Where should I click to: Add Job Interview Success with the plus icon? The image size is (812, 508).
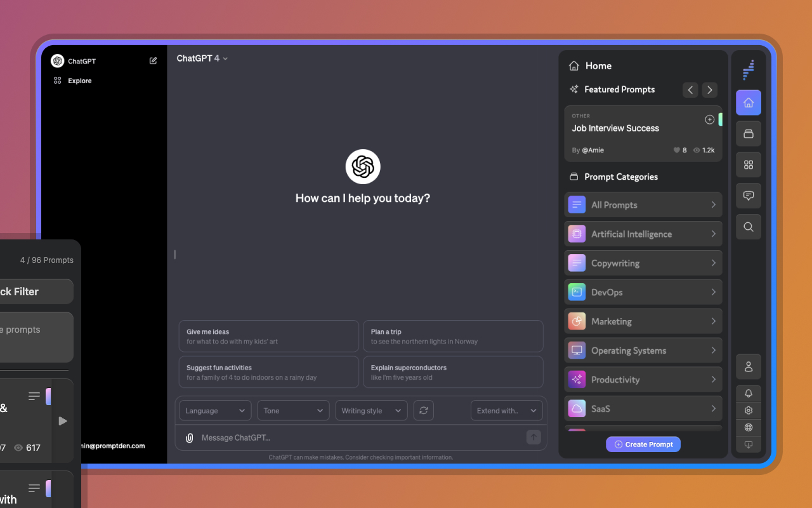coord(709,119)
